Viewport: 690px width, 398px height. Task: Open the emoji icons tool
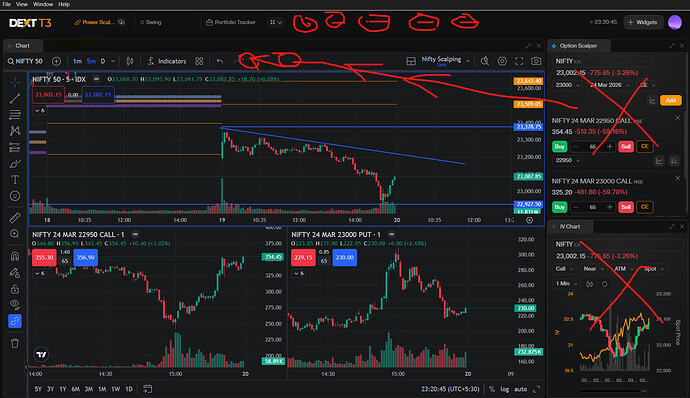[15, 196]
